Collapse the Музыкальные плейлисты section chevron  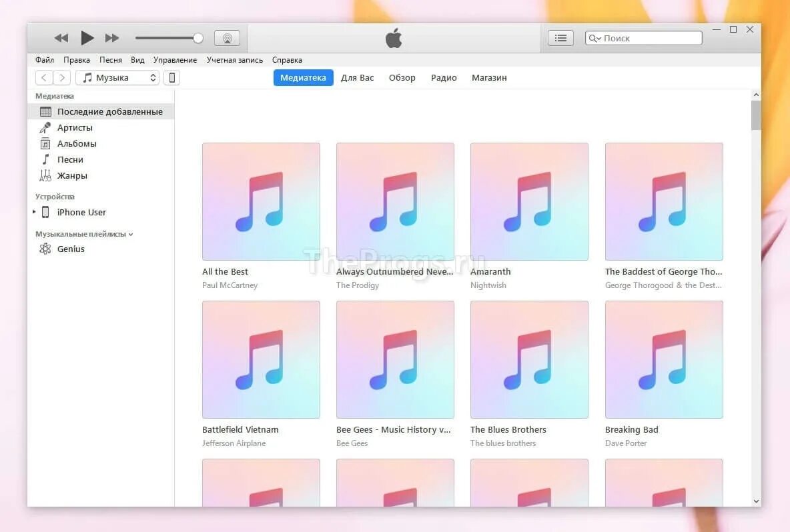click(131, 235)
